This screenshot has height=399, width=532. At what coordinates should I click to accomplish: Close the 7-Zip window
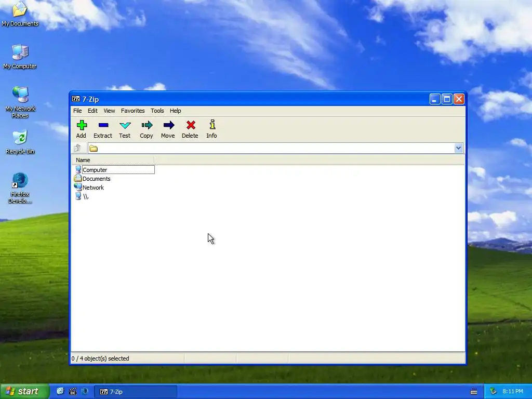[459, 99]
